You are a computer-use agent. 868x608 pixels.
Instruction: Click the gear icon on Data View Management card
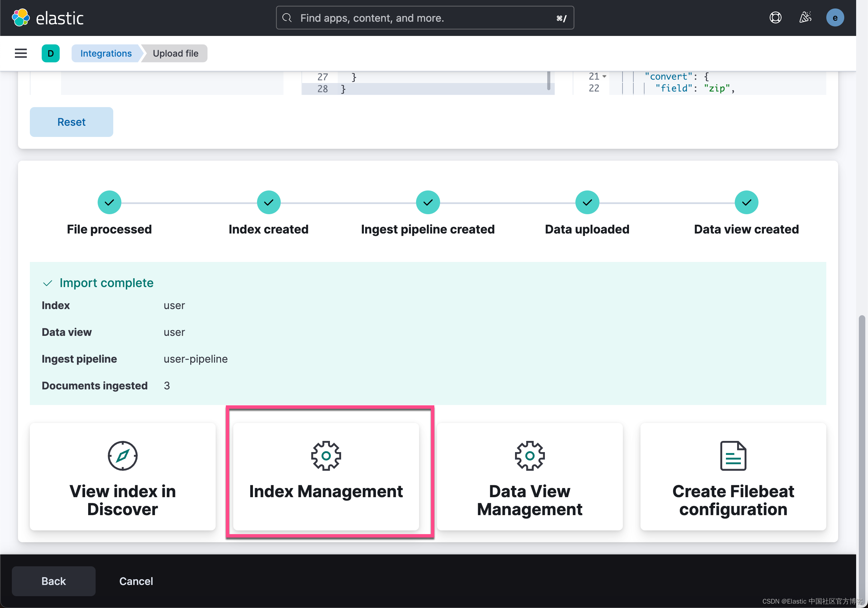[530, 455]
